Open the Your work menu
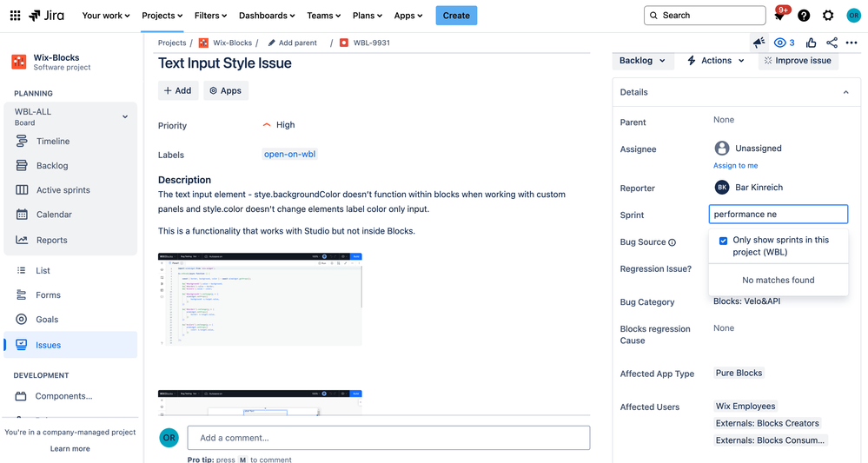The image size is (868, 463). (106, 16)
